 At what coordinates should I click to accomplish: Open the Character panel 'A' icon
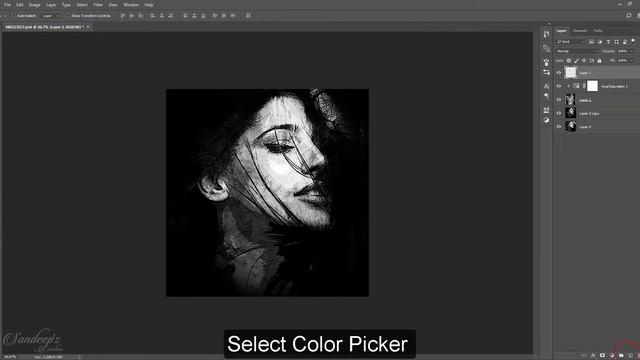(546, 86)
